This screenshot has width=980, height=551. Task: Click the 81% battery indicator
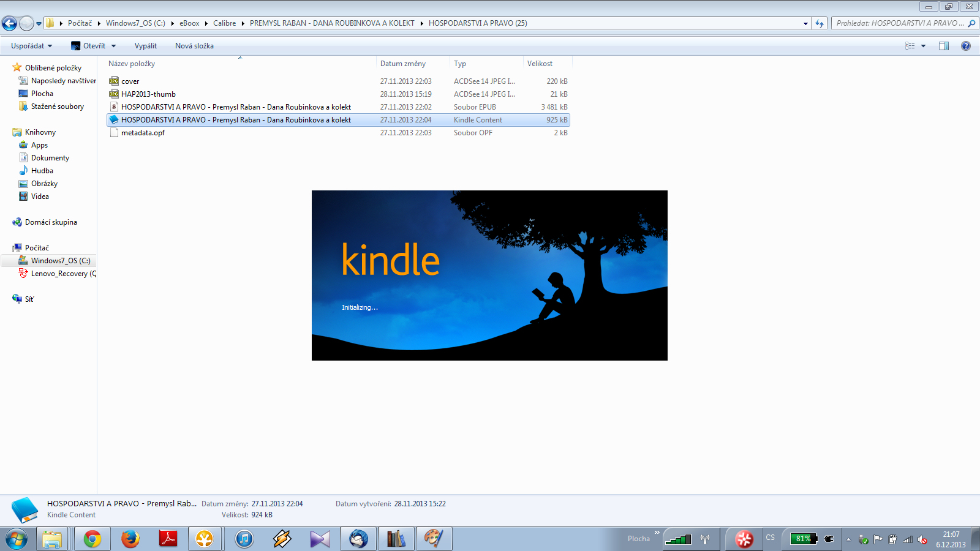[804, 539]
